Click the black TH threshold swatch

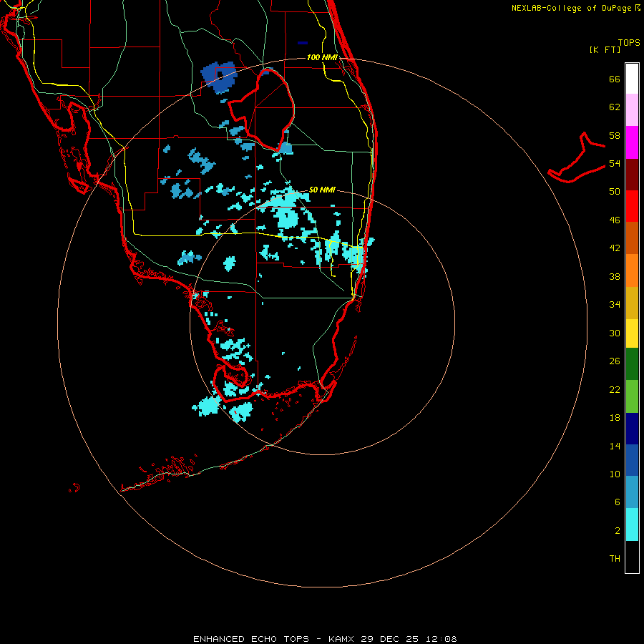point(632,557)
